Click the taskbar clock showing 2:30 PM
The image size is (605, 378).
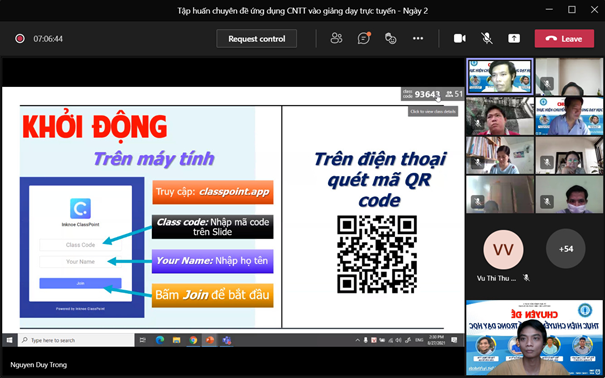pyautogui.click(x=436, y=340)
